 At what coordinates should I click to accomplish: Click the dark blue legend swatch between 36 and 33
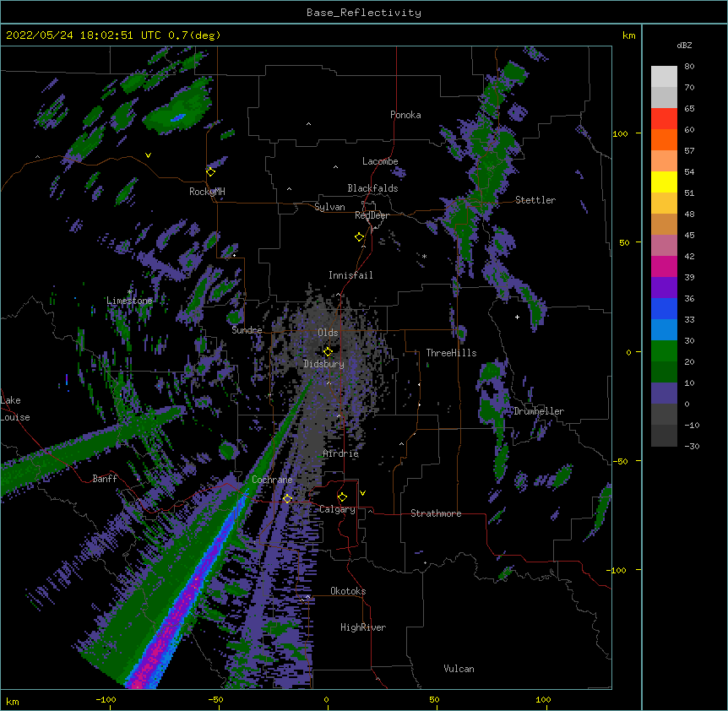[x=664, y=309]
